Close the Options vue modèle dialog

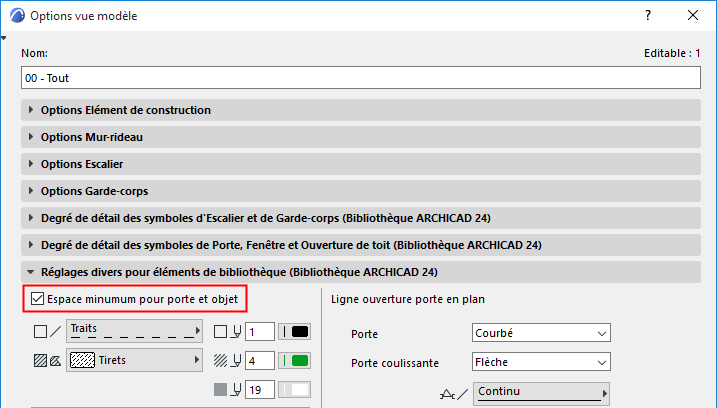(x=693, y=15)
